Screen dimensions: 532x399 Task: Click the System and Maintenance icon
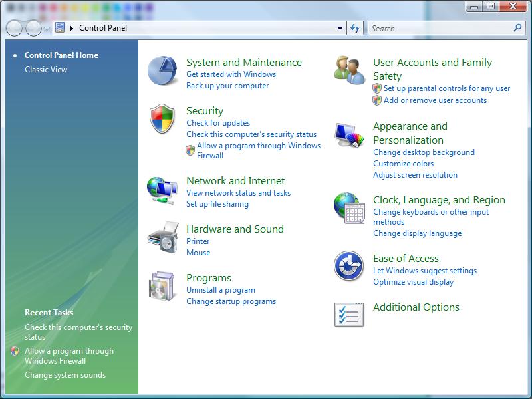(162, 71)
